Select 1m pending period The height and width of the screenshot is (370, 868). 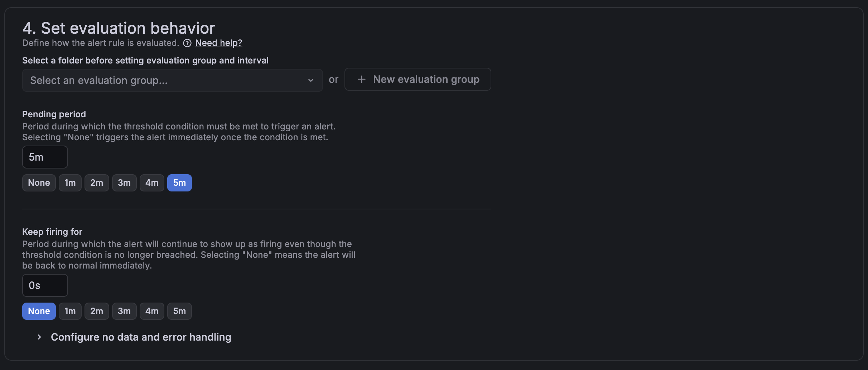(70, 182)
